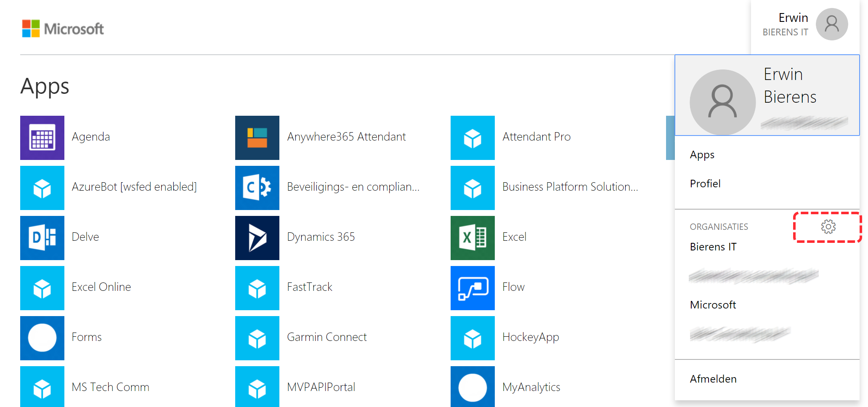Open the Delve app name link
This screenshot has height=407, width=868.
(x=85, y=237)
